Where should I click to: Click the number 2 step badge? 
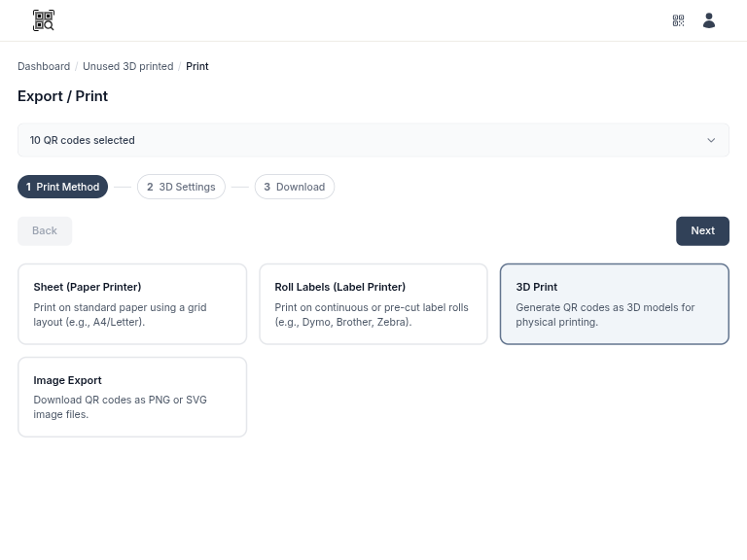point(150,187)
